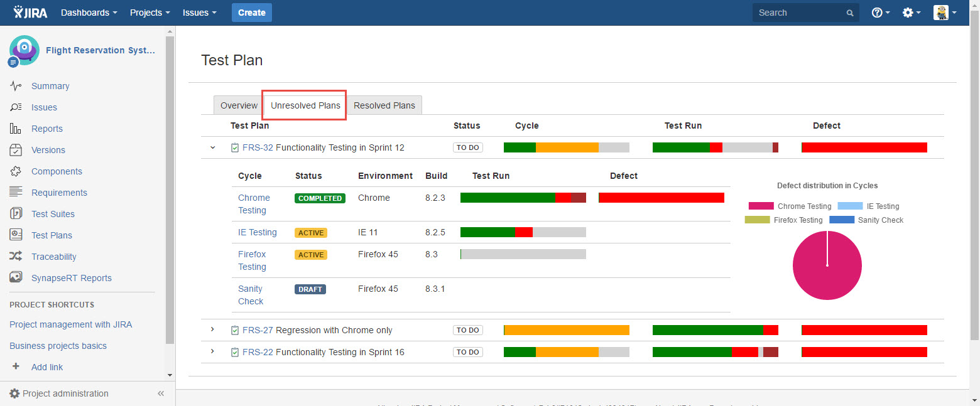Viewport: 980px width, 406px height.
Task: Click the Chrome Testing legend color swatch
Action: (x=761, y=206)
